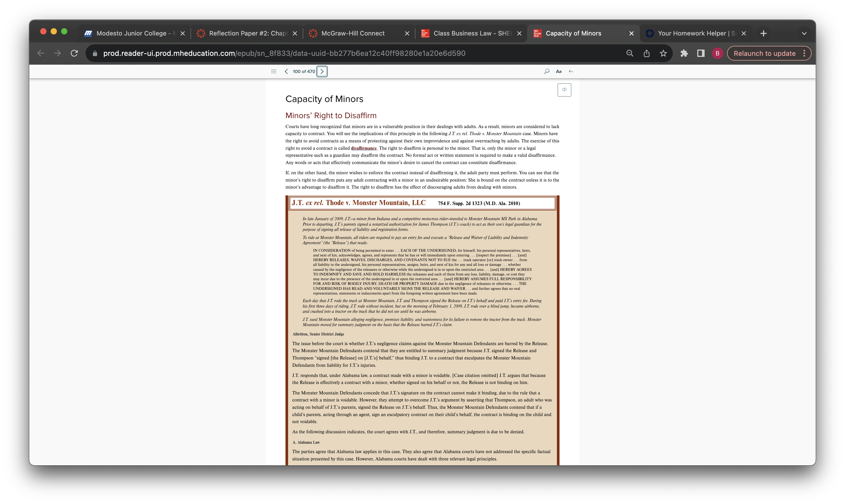The width and height of the screenshot is (845, 504).
Task: Open the reader search magnifier
Action: pyautogui.click(x=547, y=71)
